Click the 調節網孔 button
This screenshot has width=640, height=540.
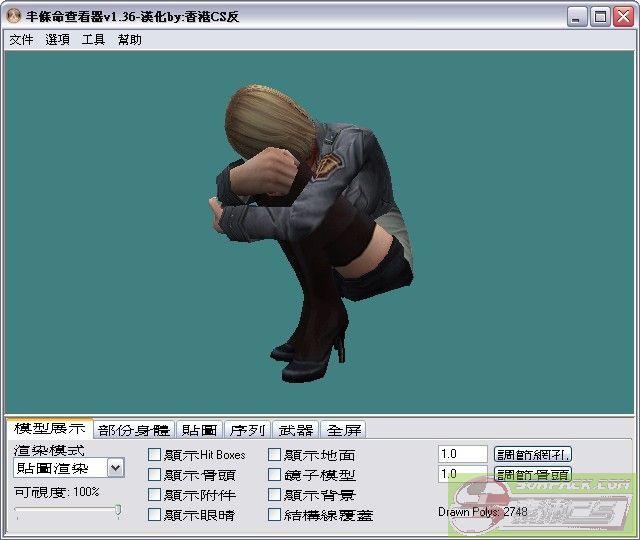tap(533, 454)
